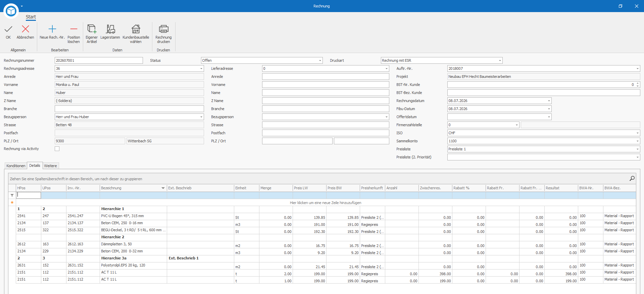Open the quick access toolbar arrow
The image size is (644, 294).
coord(22,6)
